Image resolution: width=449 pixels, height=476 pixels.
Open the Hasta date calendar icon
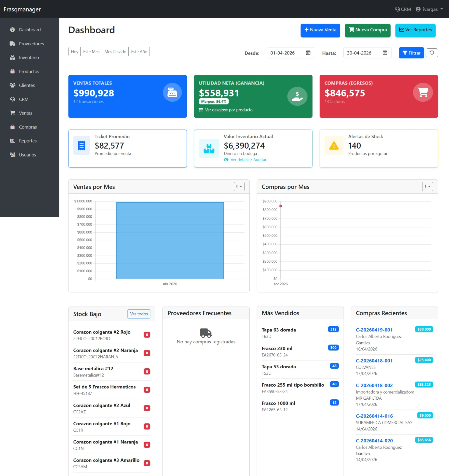[x=385, y=53]
